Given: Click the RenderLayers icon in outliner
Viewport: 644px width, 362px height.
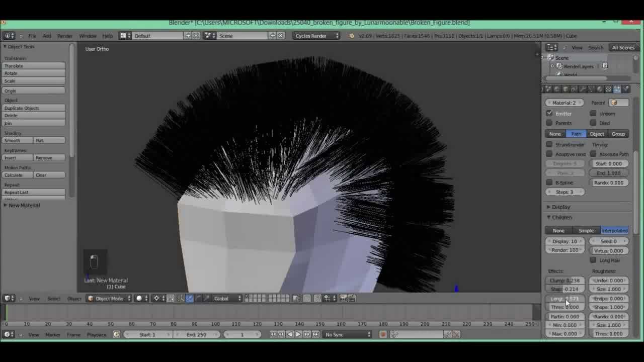Looking at the screenshot, I should click(x=559, y=66).
